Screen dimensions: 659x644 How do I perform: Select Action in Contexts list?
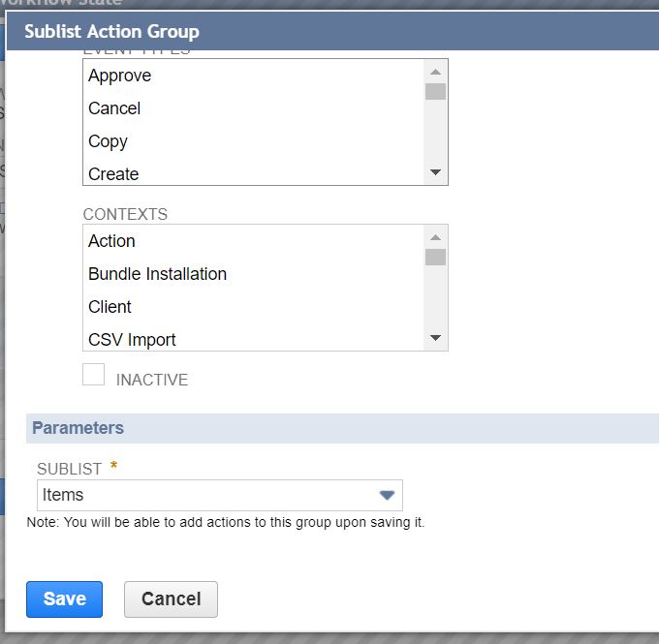[111, 241]
